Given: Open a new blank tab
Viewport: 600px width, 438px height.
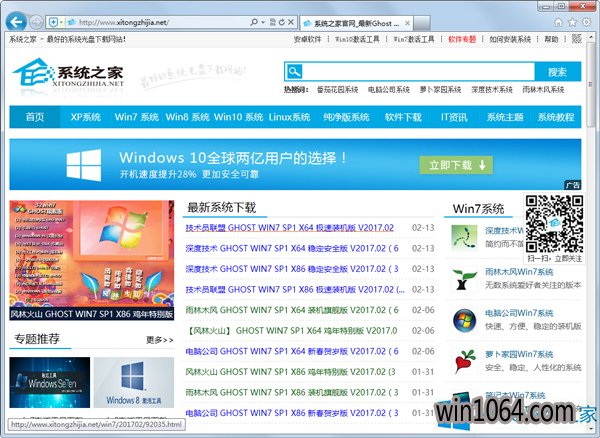Looking at the screenshot, I should tap(422, 23).
